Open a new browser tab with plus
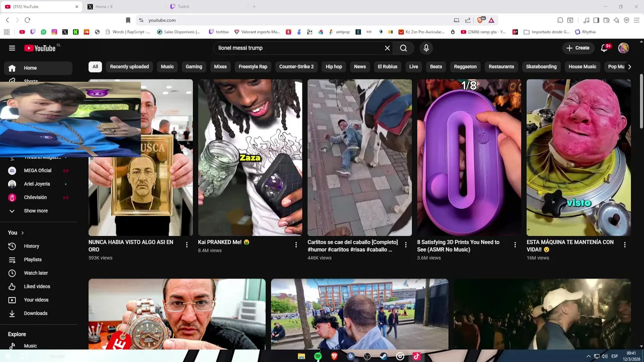The height and width of the screenshot is (362, 644). coord(254,7)
